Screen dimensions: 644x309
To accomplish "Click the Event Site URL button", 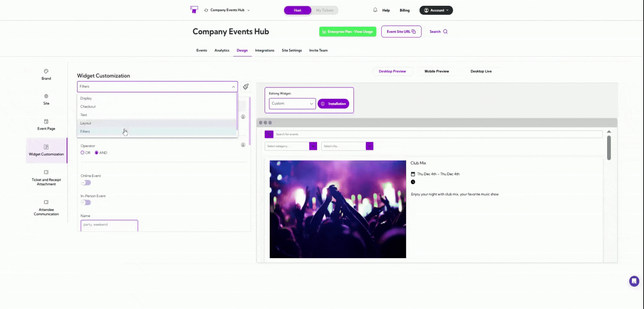I will 401,32.
